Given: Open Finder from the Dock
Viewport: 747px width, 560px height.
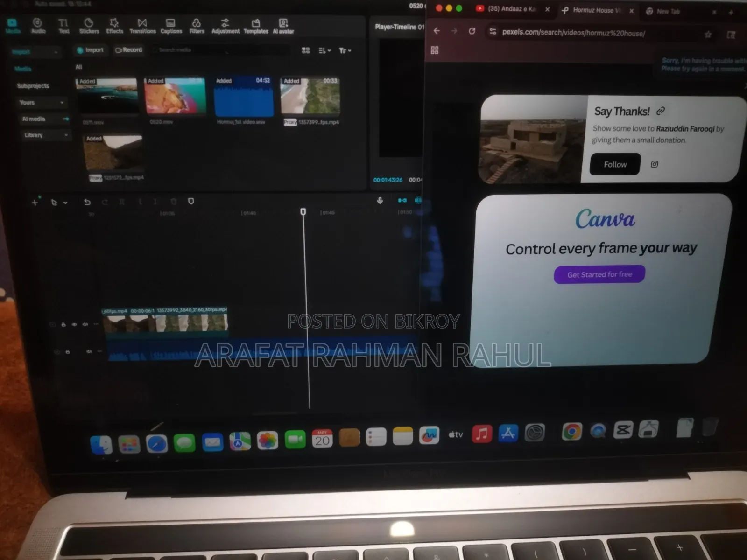Looking at the screenshot, I should tap(101, 445).
